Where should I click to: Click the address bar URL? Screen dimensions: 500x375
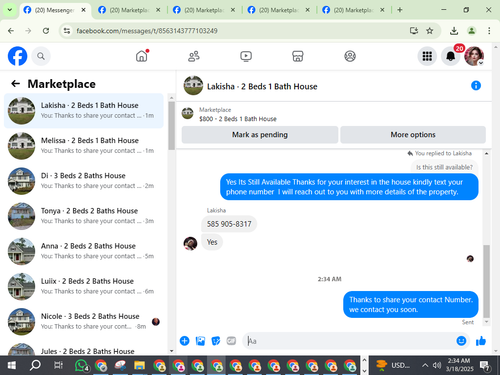[x=147, y=31]
